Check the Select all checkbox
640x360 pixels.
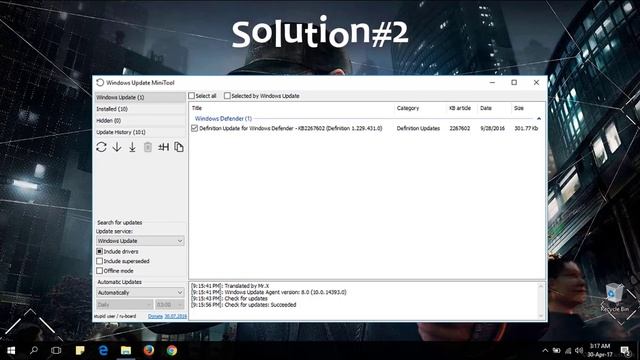pyautogui.click(x=191, y=96)
